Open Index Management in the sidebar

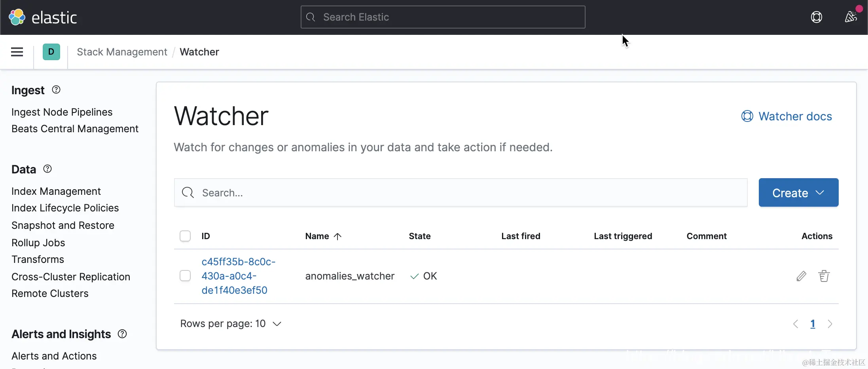(x=56, y=191)
